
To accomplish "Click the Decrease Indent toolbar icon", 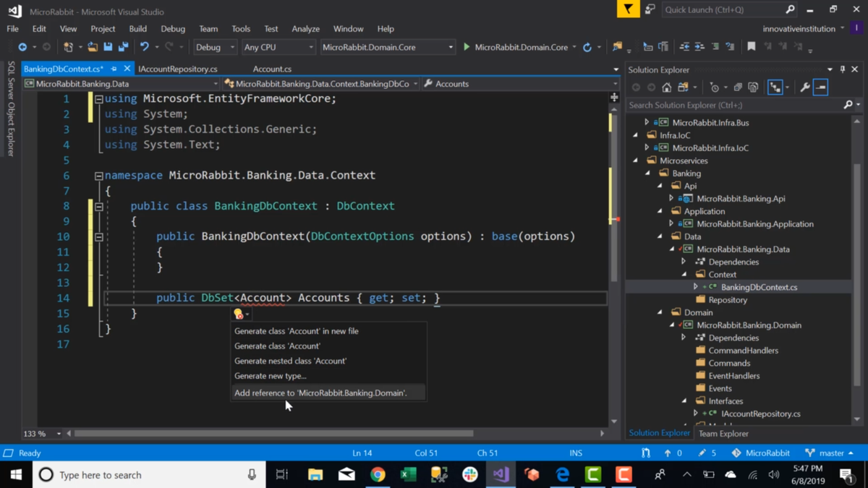I will (684, 47).
